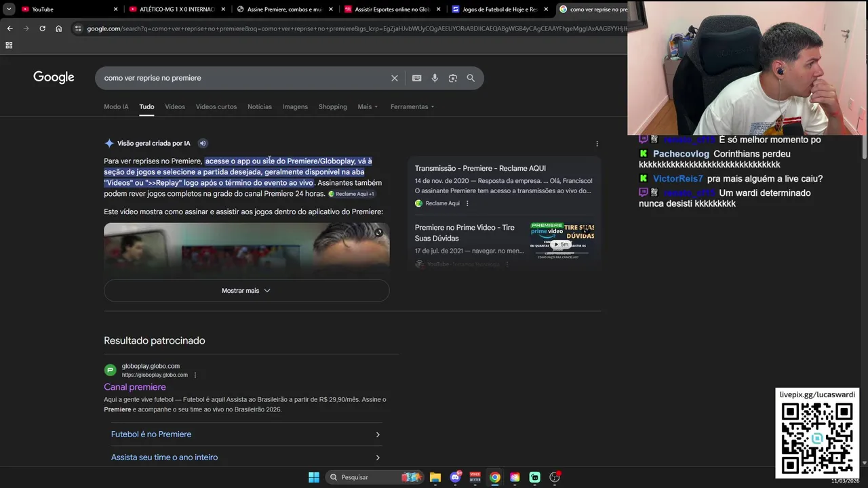Expand AI overview with Mostrar mais
This screenshot has height=488, width=868.
[246, 291]
